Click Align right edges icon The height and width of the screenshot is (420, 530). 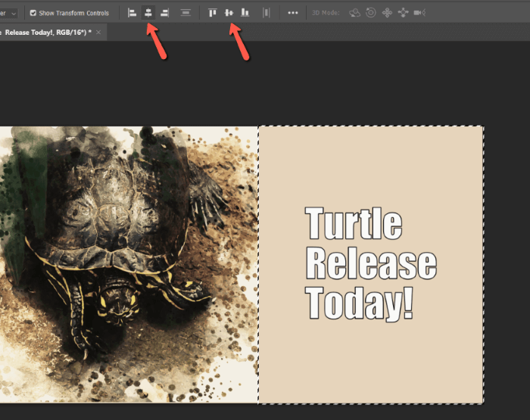click(164, 13)
